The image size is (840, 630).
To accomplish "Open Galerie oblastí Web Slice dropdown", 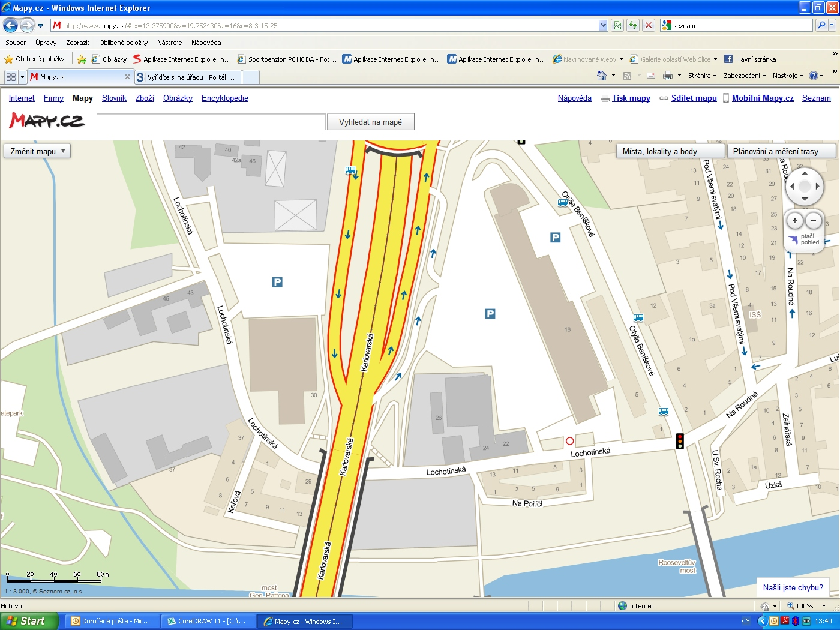I will tap(673, 59).
